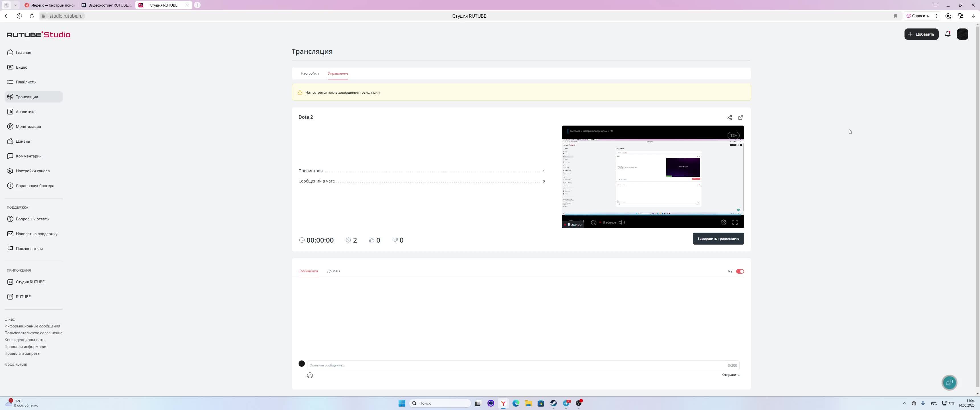Select the Донаты chat tab
This screenshot has height=410, width=980.
click(333, 271)
